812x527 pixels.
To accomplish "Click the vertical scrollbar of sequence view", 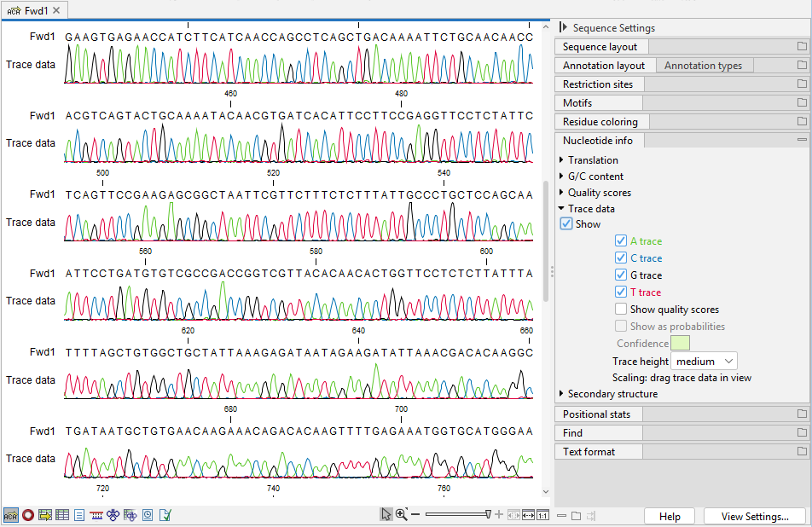I will [x=547, y=240].
